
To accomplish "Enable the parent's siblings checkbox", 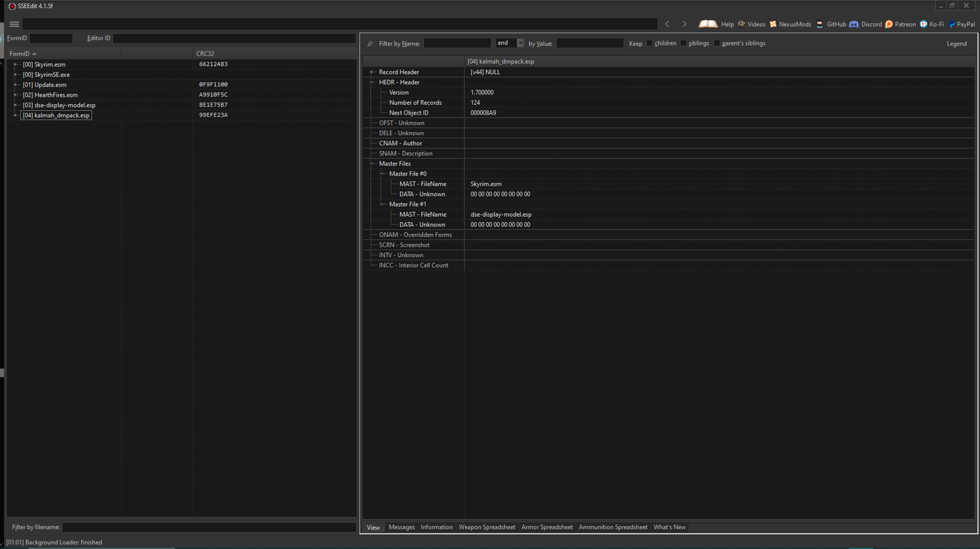I will pyautogui.click(x=717, y=43).
